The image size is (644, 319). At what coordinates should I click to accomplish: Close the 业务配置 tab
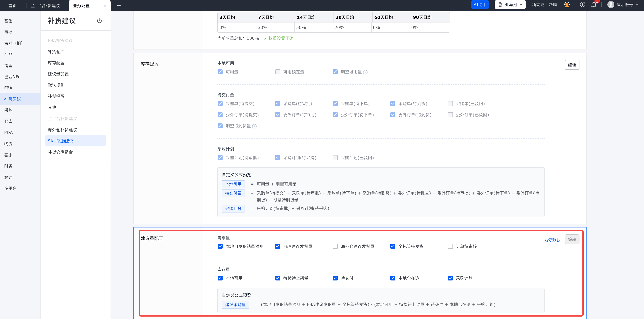click(x=105, y=6)
